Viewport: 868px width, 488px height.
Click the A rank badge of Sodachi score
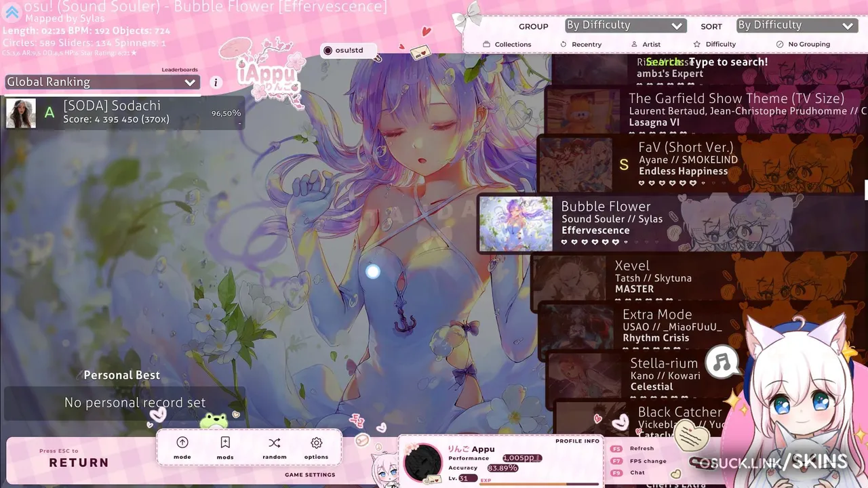click(49, 113)
